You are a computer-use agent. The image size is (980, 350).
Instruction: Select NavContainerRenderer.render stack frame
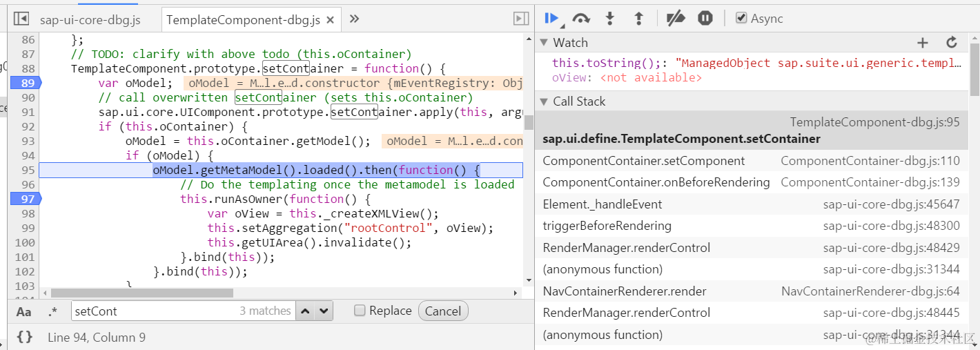pos(752,291)
